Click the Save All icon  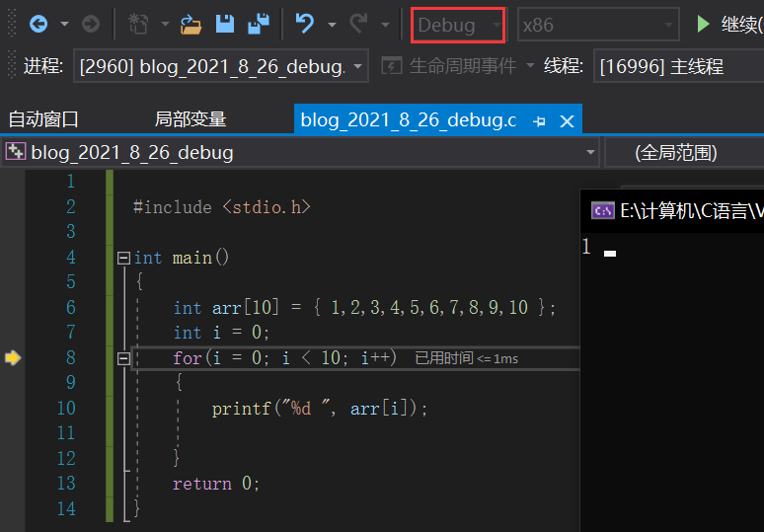[x=259, y=24]
